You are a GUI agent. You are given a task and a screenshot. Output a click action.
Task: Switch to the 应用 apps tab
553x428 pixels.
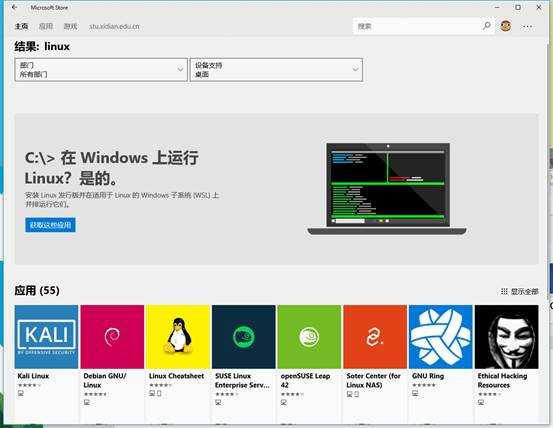(x=46, y=26)
